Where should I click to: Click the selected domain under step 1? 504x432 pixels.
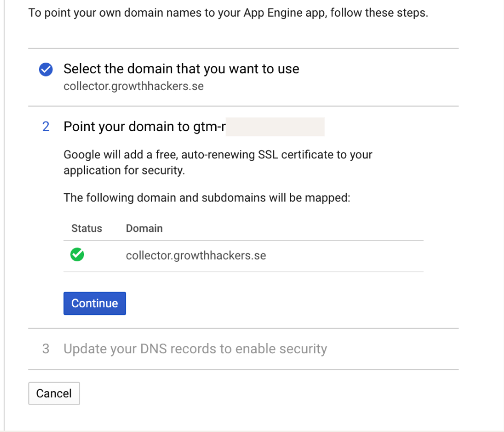click(133, 86)
